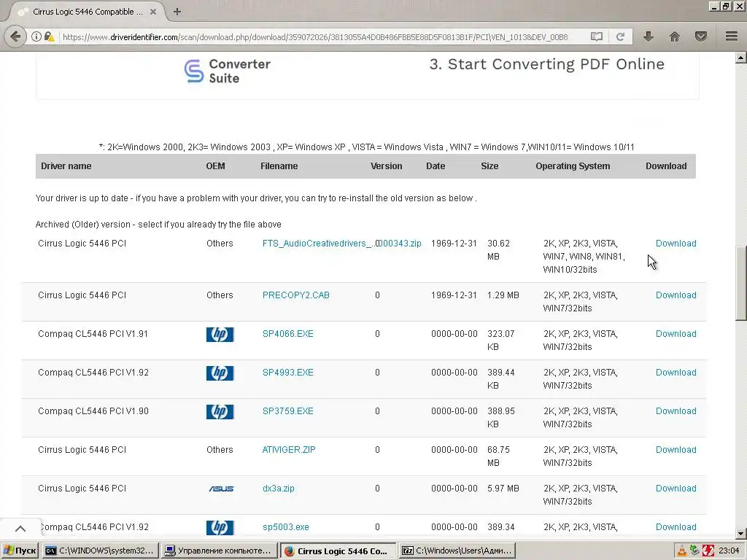Screen dimensions: 747x560
Task: Download the FTS_AudioCreativedrivers zip
Action: click(676, 244)
